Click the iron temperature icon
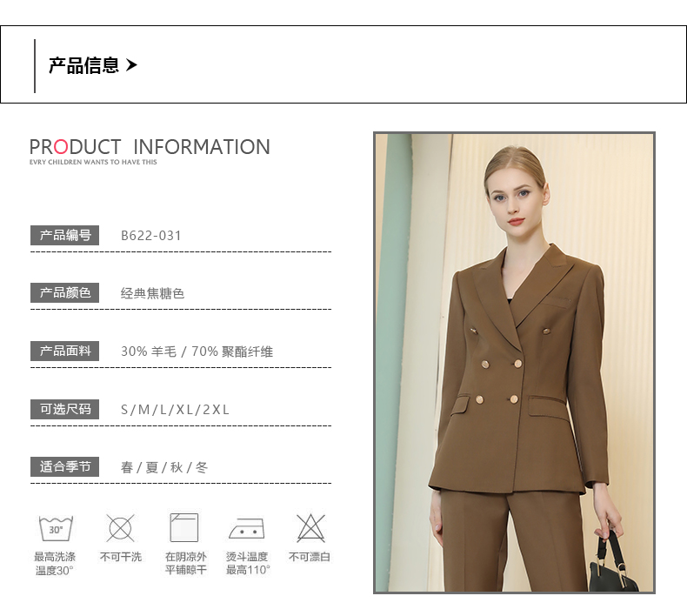Viewport: 687px width, 616px height. click(247, 528)
